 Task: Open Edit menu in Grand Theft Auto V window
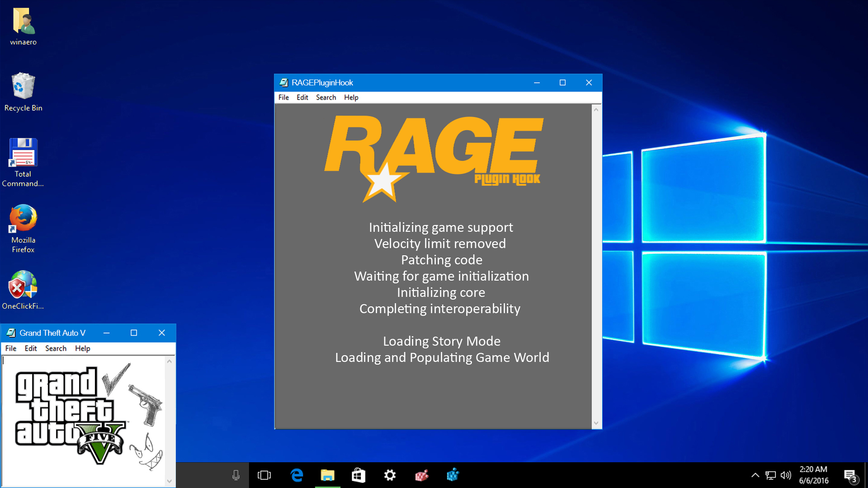pos(31,348)
